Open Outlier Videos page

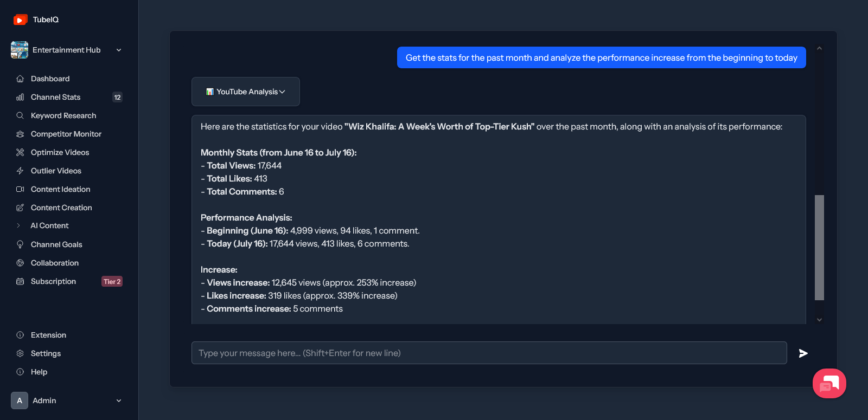click(56, 171)
